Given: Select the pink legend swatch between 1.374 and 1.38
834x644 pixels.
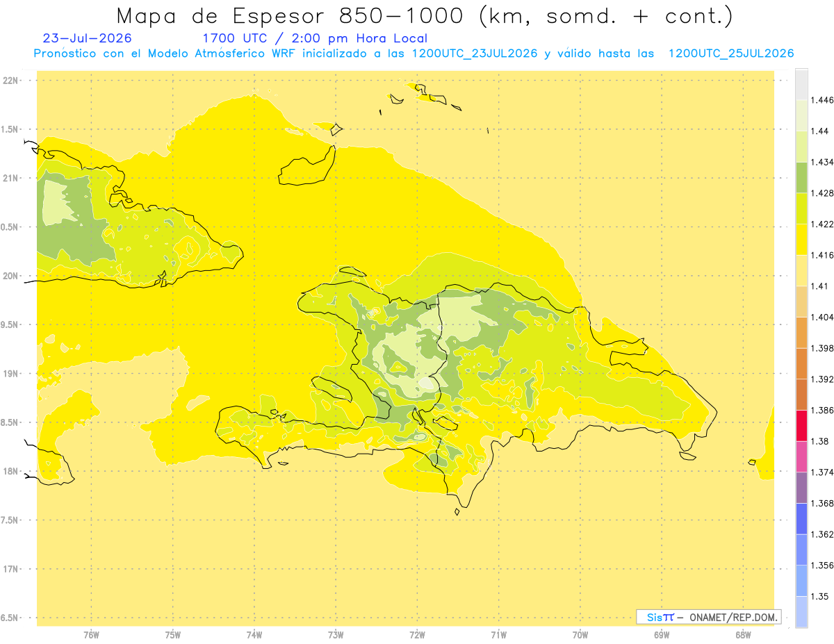Looking at the screenshot, I should pyautogui.click(x=801, y=456).
